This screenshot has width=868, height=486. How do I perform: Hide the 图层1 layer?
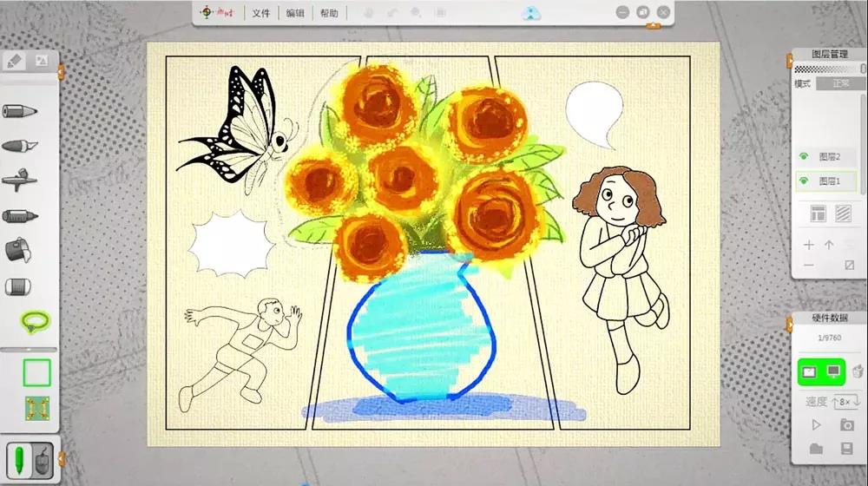(803, 181)
